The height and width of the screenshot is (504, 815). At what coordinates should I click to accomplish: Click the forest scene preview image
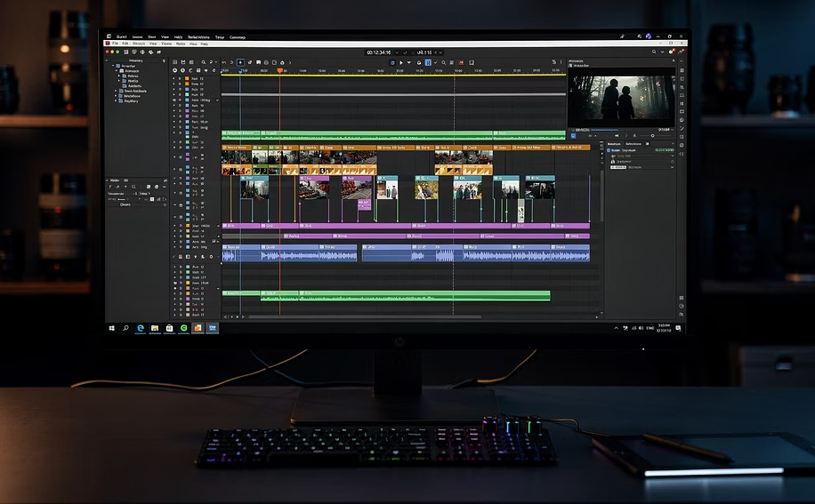click(621, 97)
